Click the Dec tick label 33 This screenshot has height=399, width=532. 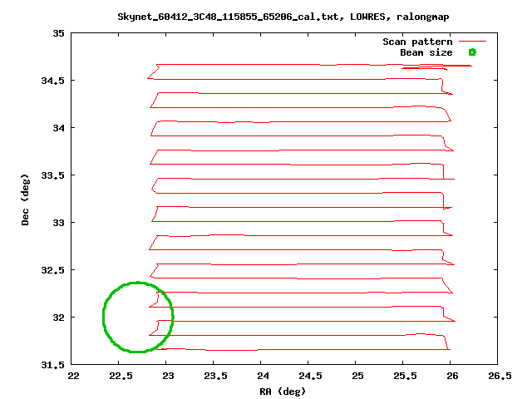pos(58,223)
